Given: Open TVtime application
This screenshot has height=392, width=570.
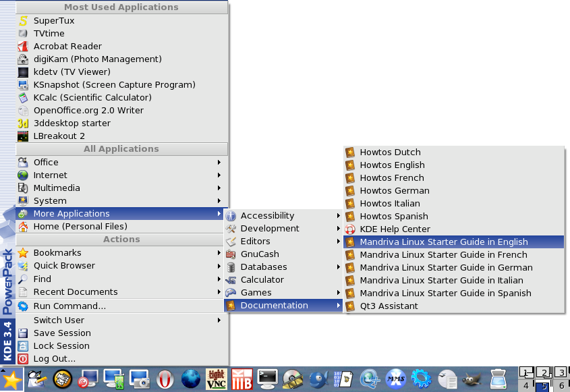Looking at the screenshot, I should click(122, 34).
